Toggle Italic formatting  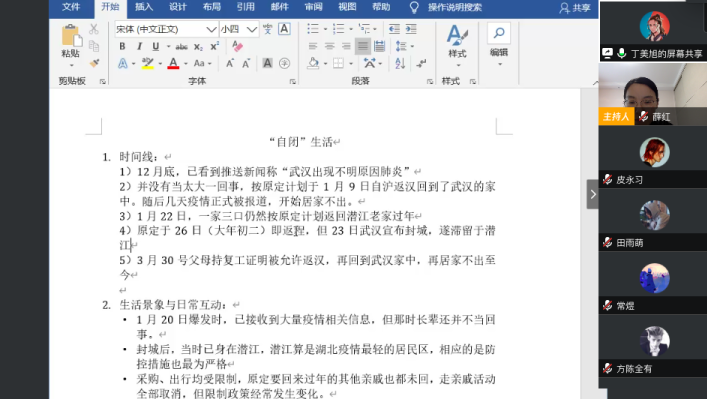click(x=139, y=46)
